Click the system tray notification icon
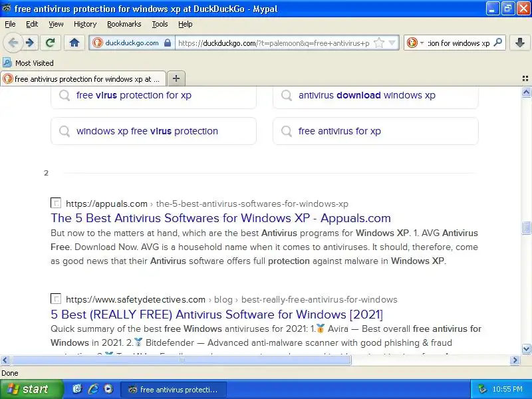Screen dimensions: 532x399 [x=481, y=389]
